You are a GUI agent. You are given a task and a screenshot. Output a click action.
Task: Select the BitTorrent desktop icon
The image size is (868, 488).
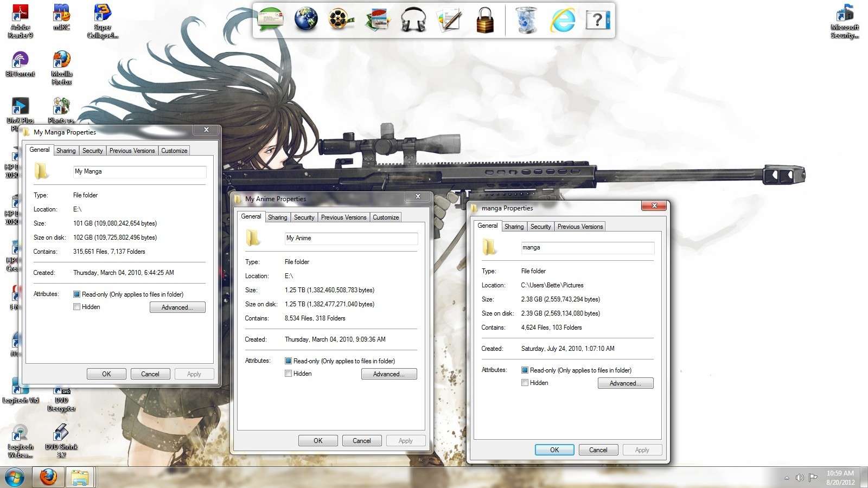tap(20, 64)
